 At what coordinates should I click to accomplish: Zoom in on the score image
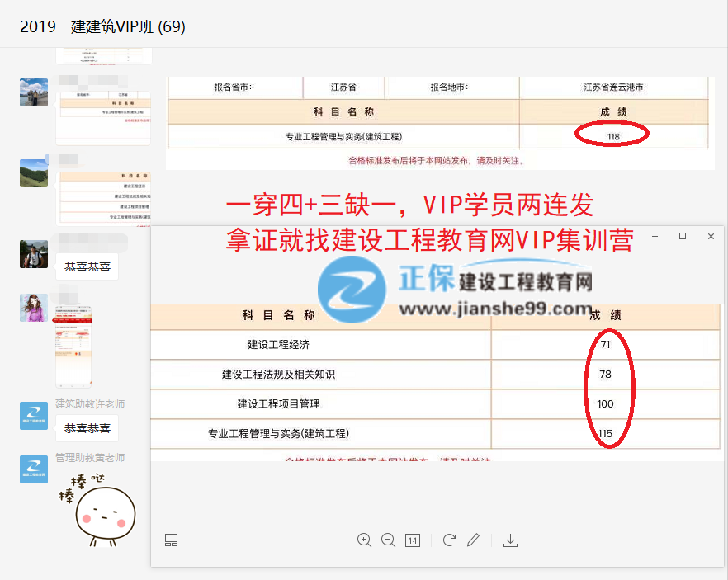point(364,540)
